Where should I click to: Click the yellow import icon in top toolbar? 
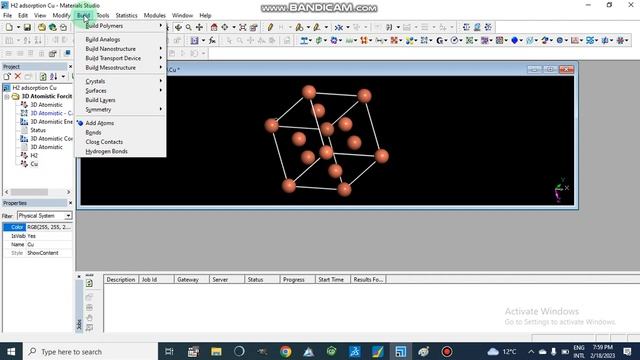pyautogui.click(x=42, y=27)
